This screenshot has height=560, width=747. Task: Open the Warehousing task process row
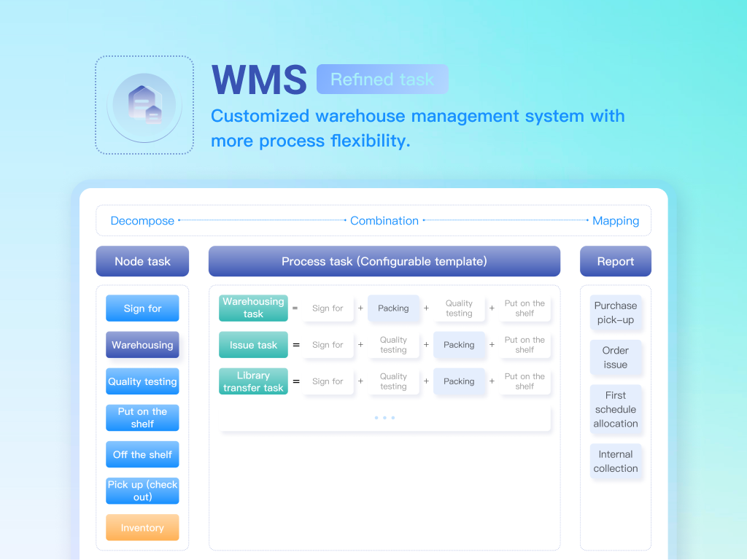[253, 308]
